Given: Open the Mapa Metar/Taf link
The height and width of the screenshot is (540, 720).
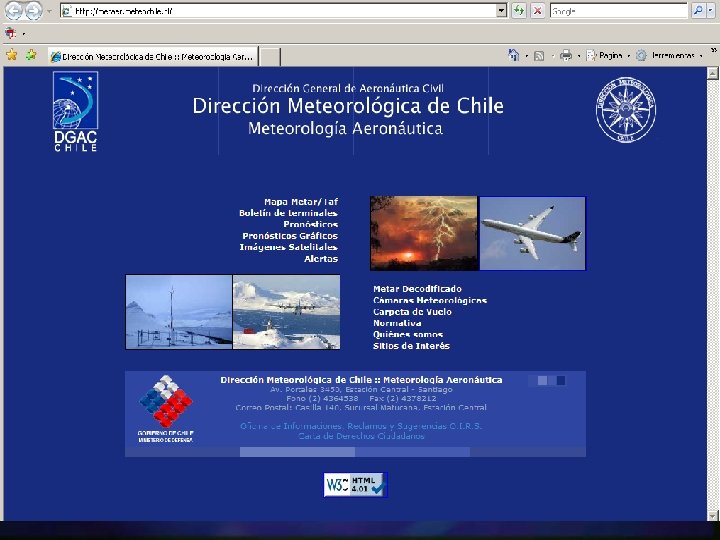Looking at the screenshot, I should pyautogui.click(x=301, y=202).
